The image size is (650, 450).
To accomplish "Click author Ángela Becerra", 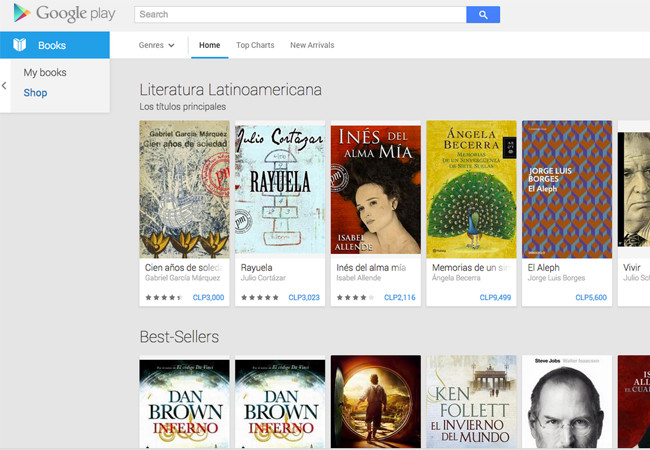I will coord(456,278).
